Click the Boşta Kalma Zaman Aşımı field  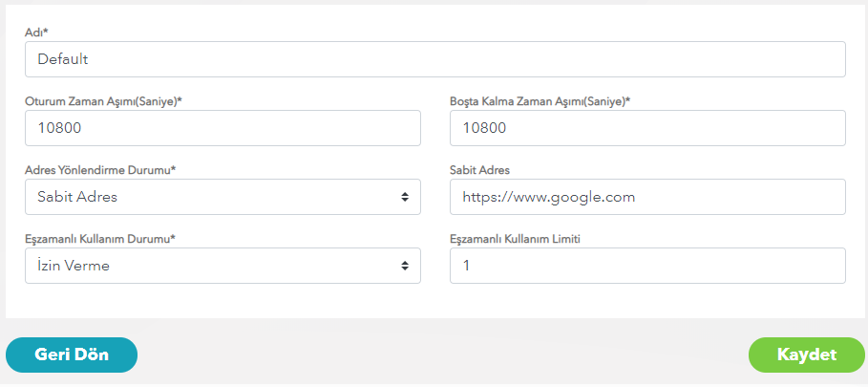click(x=647, y=128)
